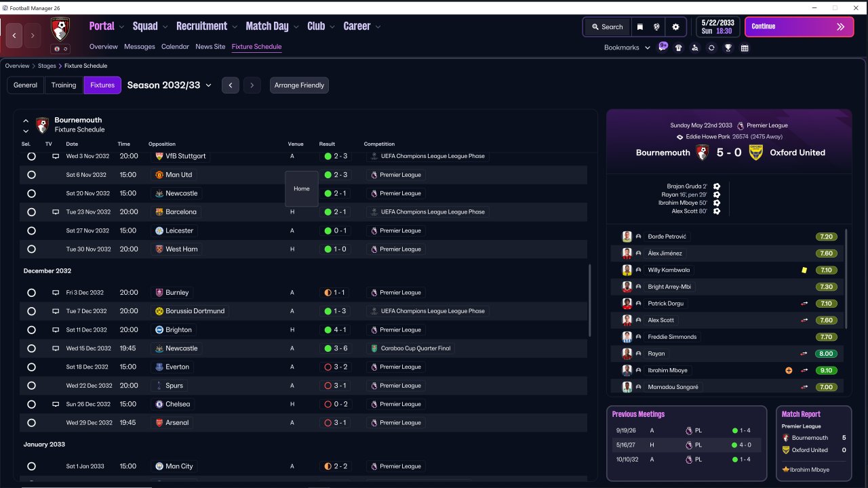Select the Burnley fixture radio button
This screenshot has height=488, width=868.
[x=31, y=293]
